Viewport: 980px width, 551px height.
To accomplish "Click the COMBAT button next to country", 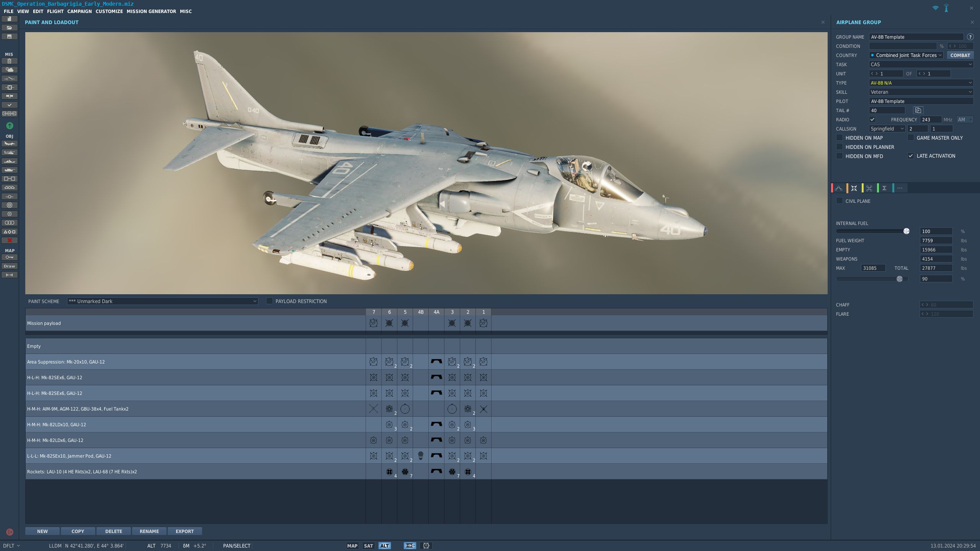I will point(960,55).
